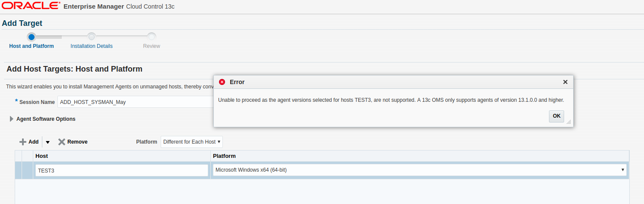The height and width of the screenshot is (204, 644).
Task: Open the Microsoft Windows x64 platform dropdown
Action: click(x=419, y=170)
